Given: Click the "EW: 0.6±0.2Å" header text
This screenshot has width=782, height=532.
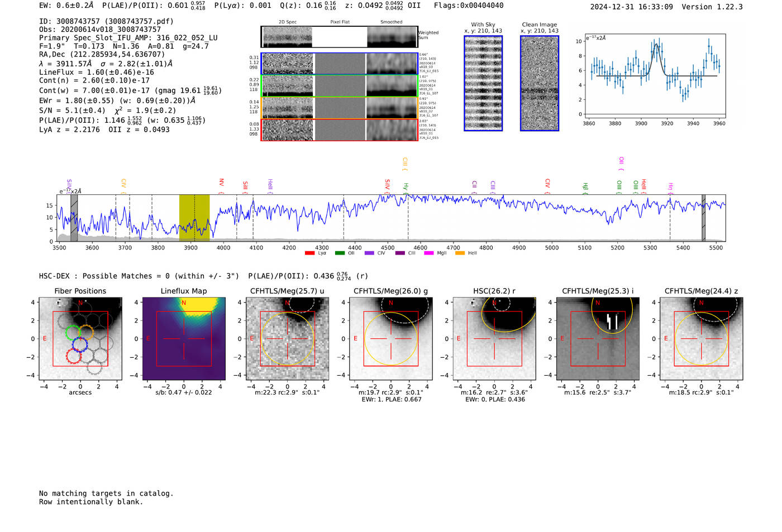Looking at the screenshot, I should 66,6.
